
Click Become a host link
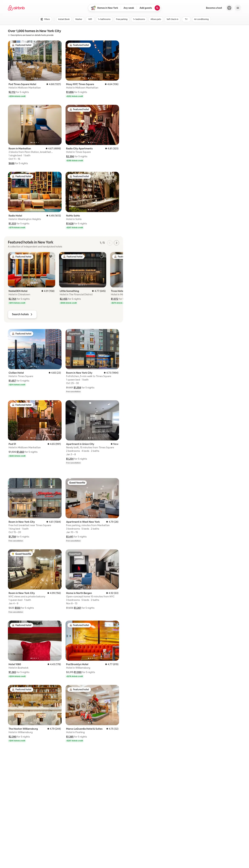point(214,8)
